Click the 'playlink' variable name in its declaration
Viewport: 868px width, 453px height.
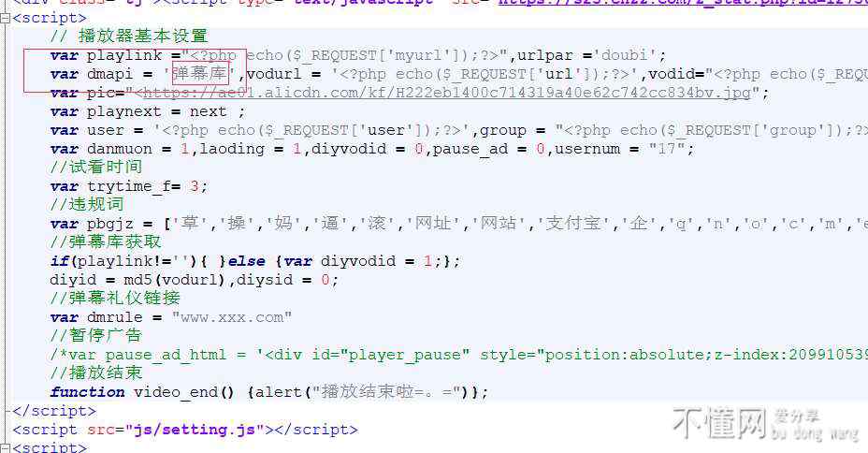coord(124,55)
